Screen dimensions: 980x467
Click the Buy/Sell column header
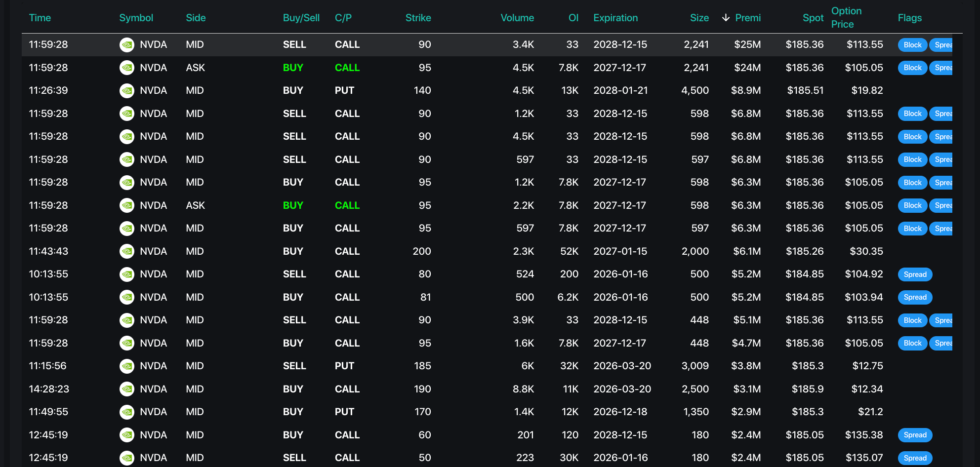point(301,18)
